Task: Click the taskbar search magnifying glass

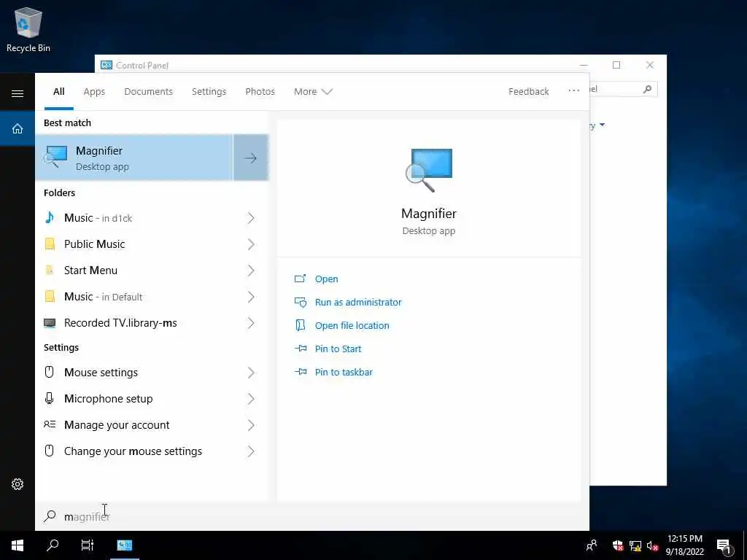Action: click(53, 545)
